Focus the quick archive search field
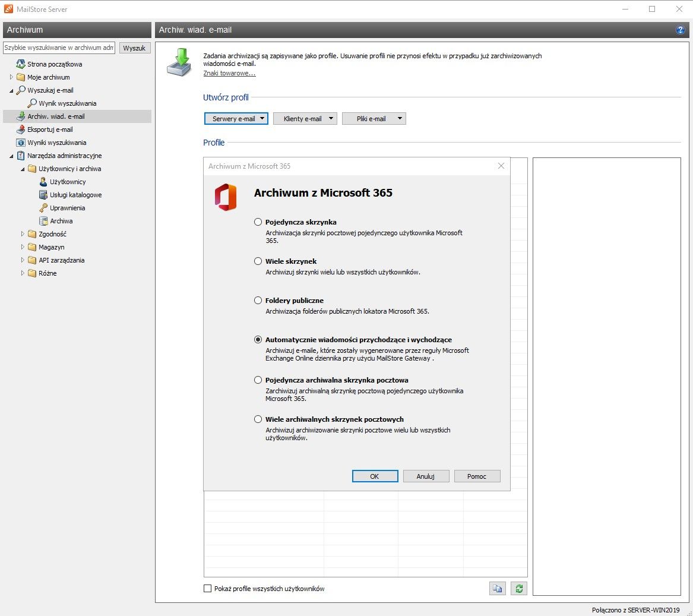This screenshot has height=616, width=693. tap(59, 48)
